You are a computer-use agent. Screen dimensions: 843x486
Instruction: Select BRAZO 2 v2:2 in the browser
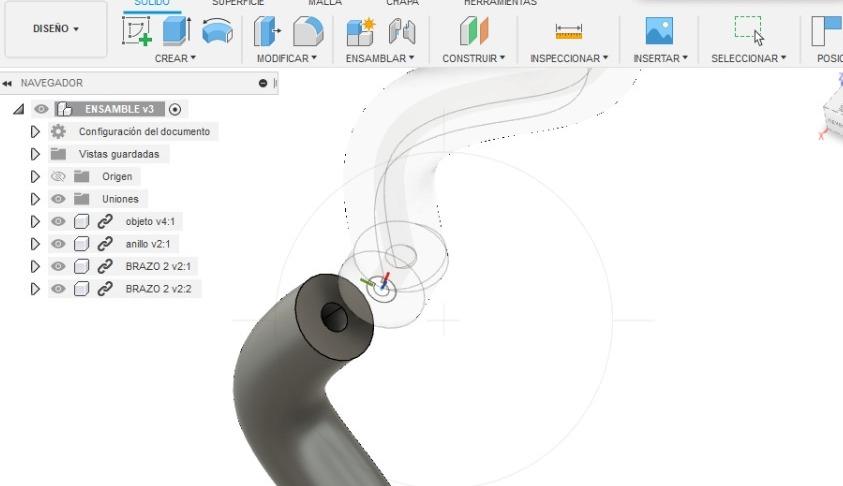(158, 289)
